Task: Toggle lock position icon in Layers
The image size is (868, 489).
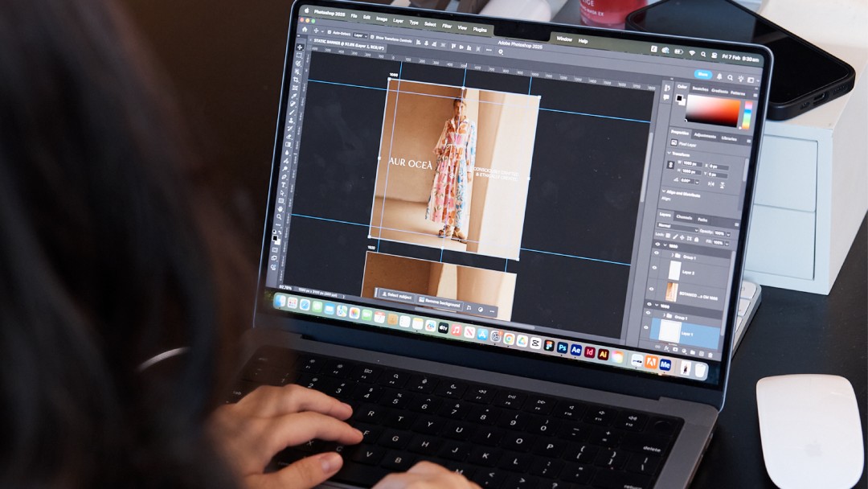Action: click(x=682, y=237)
